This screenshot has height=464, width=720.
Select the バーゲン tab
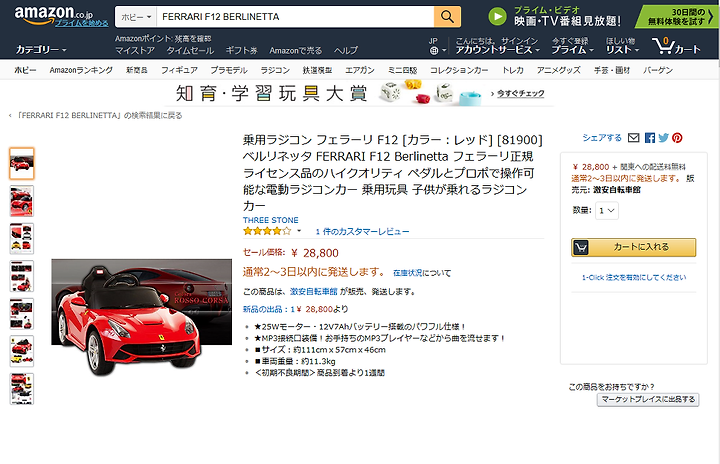tap(658, 70)
